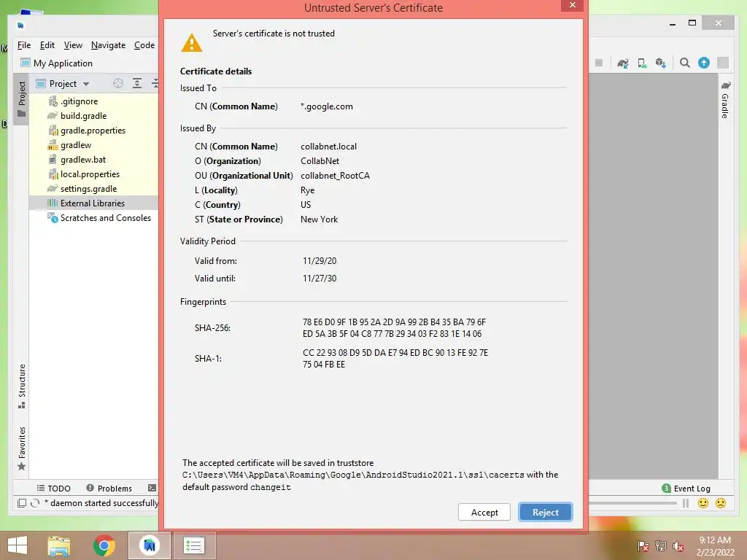Open Google Chrome from the taskbar

tap(104, 545)
